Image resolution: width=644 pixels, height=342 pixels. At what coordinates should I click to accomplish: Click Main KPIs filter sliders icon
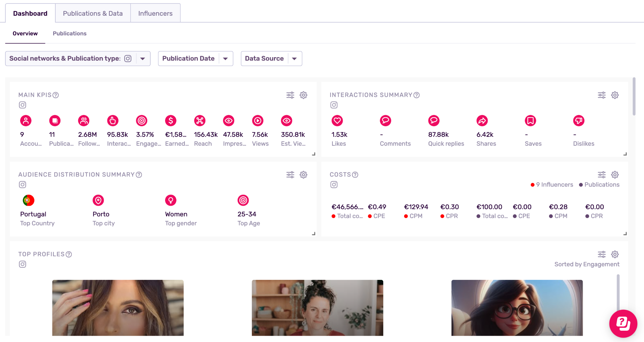(x=290, y=95)
